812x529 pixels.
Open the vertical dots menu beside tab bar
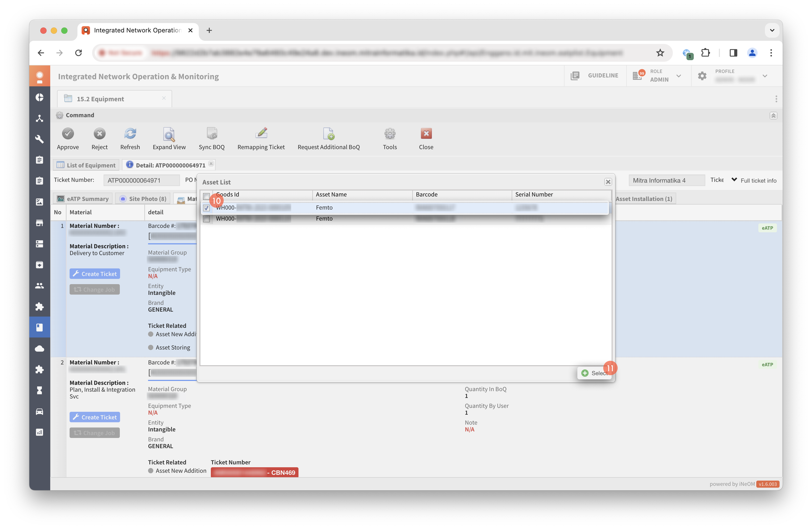pyautogui.click(x=776, y=99)
